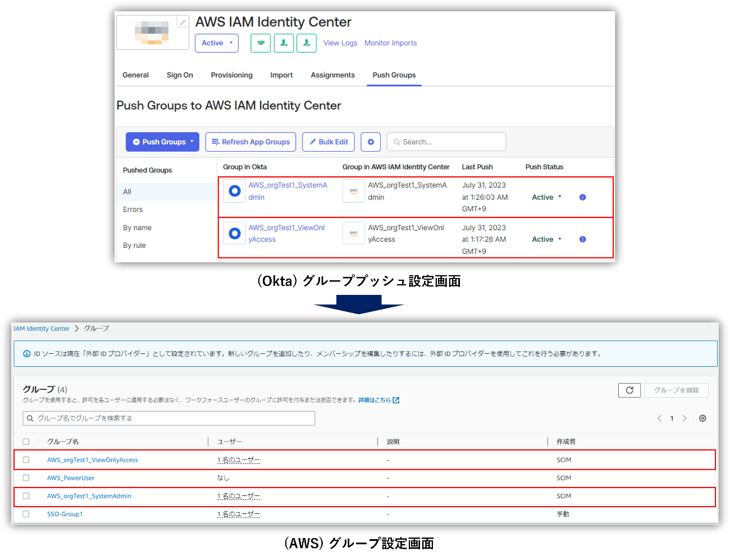Screen dimensions: 730x560
Task: Open the gear settings button in Push Groups toolbar
Action: [x=371, y=142]
